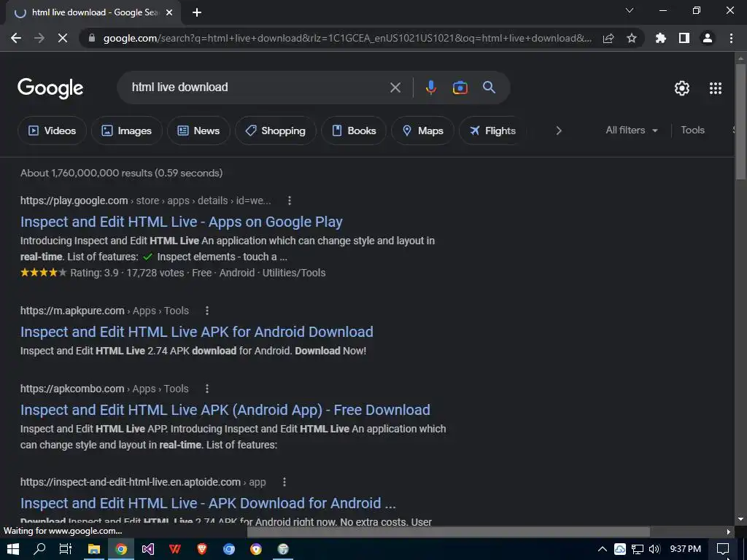Filter results by Books

[354, 131]
